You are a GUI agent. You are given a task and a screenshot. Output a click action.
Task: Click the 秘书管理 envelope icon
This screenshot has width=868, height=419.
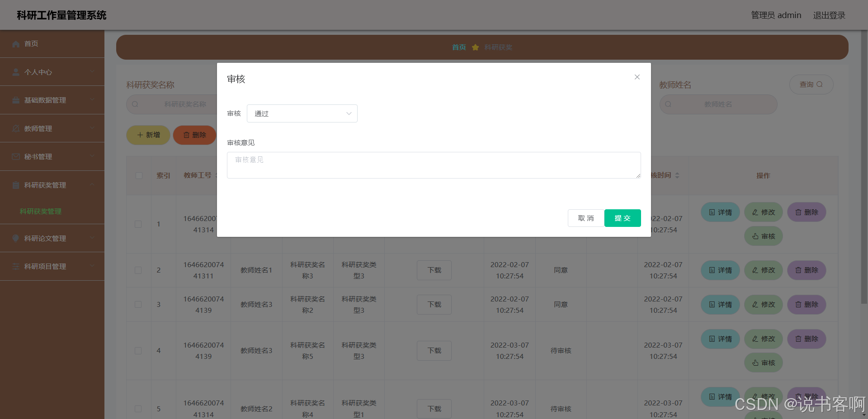point(16,157)
